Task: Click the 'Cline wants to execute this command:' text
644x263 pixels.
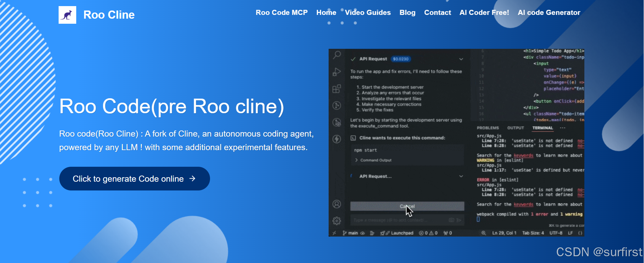Action: point(402,138)
